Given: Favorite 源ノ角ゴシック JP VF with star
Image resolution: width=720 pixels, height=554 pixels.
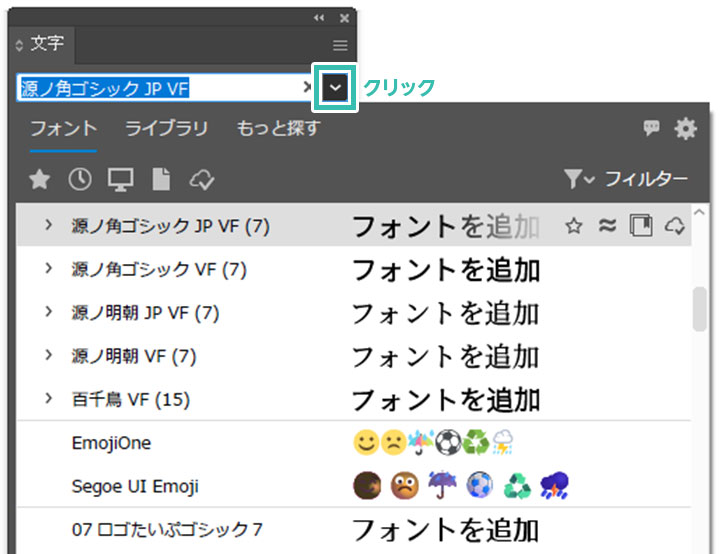Looking at the screenshot, I should 574,227.
